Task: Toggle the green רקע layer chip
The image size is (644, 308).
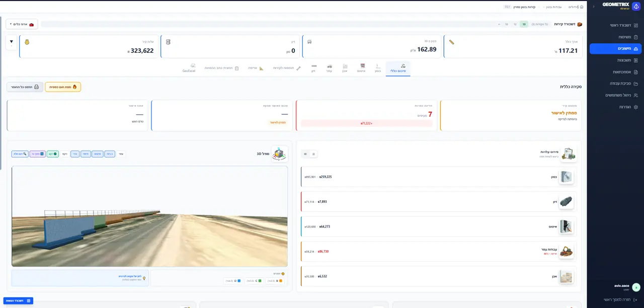Action: click(53, 153)
